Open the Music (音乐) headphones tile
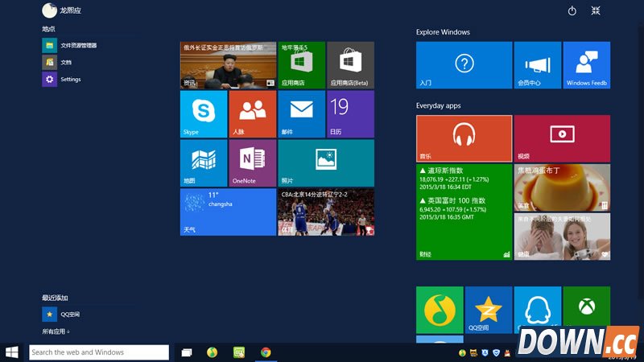 pos(464,138)
